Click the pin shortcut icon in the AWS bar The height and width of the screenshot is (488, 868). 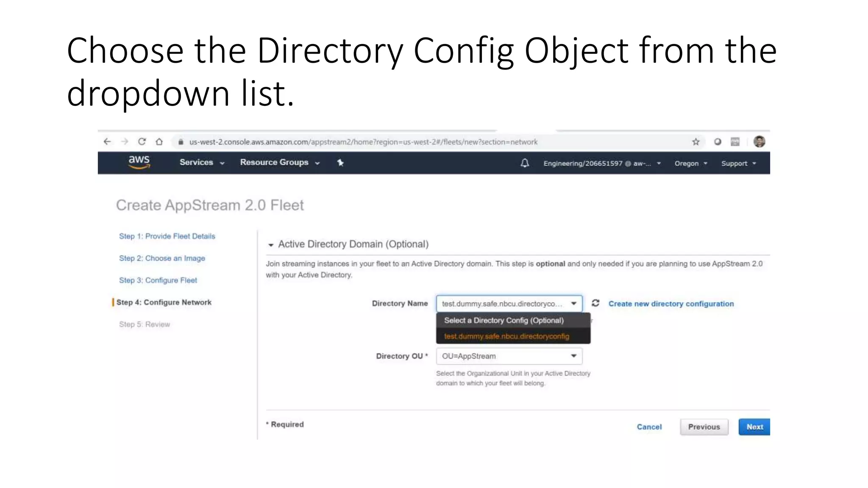[340, 163]
